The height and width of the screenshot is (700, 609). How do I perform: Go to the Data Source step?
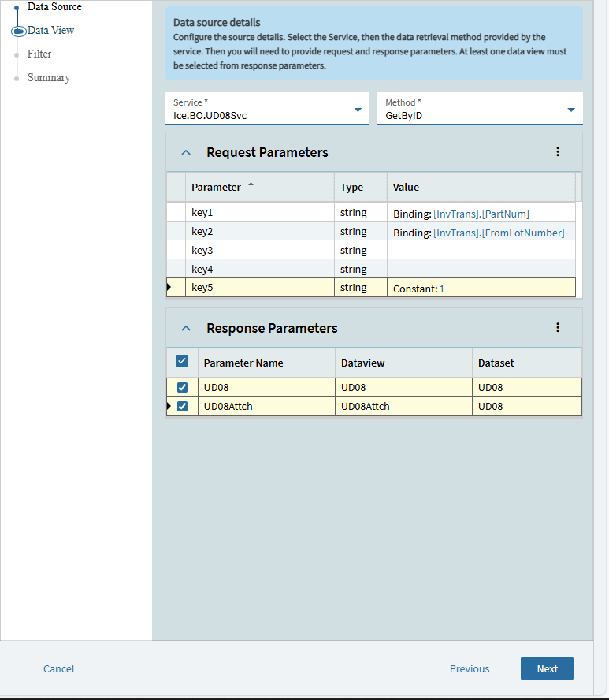pos(54,7)
